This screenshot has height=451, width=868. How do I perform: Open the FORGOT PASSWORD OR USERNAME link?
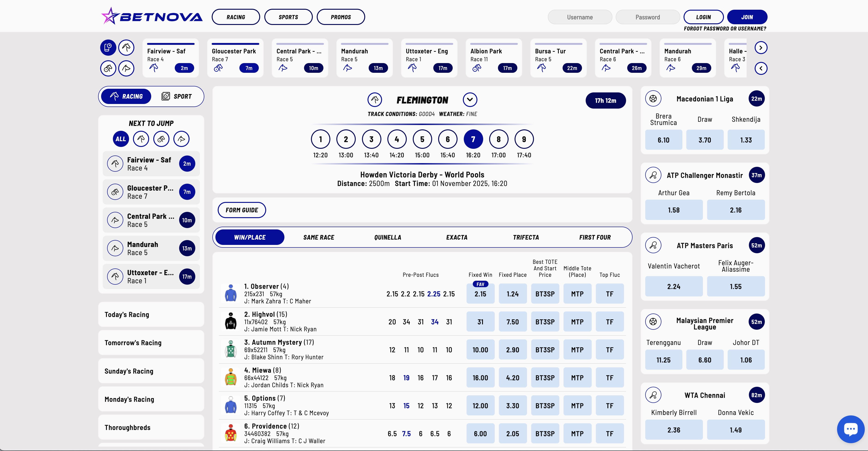725,29
